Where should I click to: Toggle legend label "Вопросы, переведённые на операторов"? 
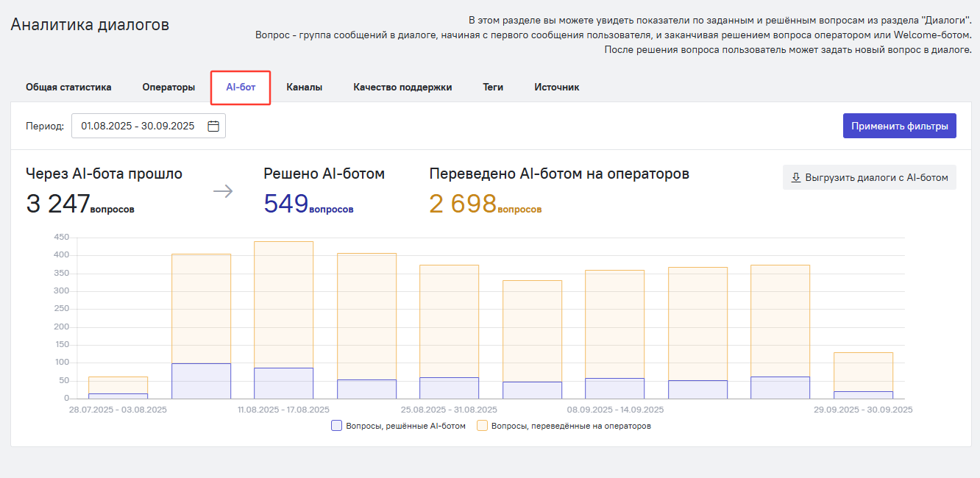571,425
